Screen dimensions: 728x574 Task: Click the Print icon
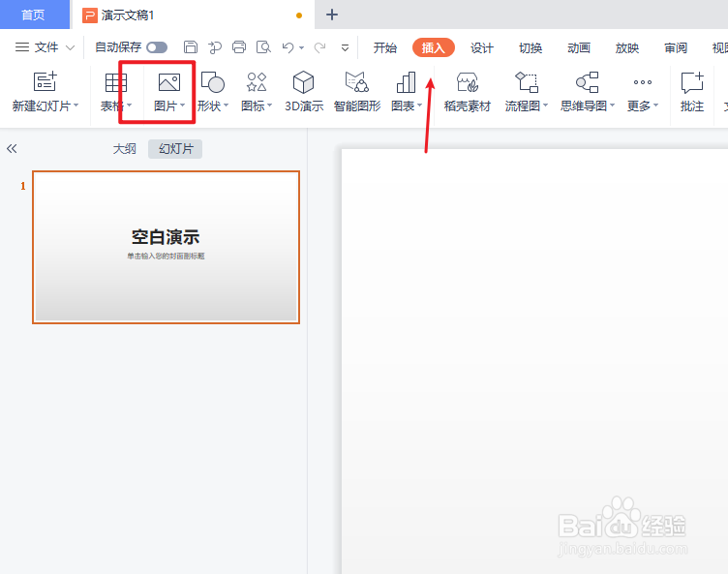pos(239,46)
